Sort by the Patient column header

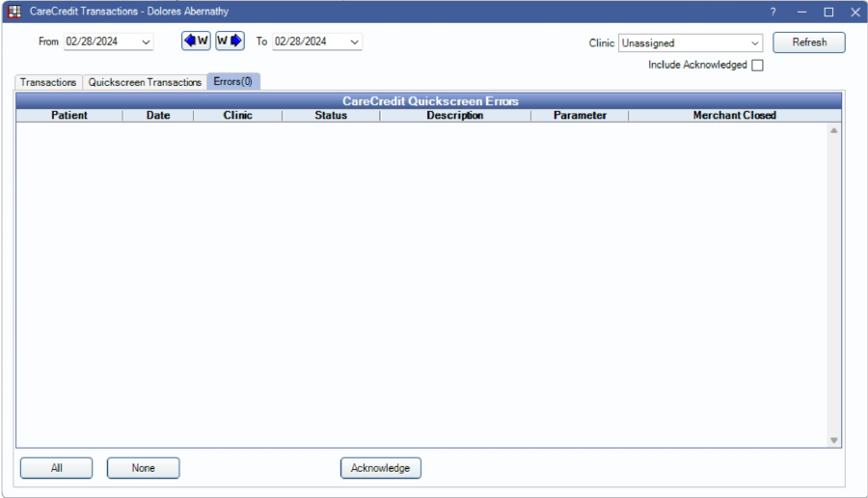[69, 115]
